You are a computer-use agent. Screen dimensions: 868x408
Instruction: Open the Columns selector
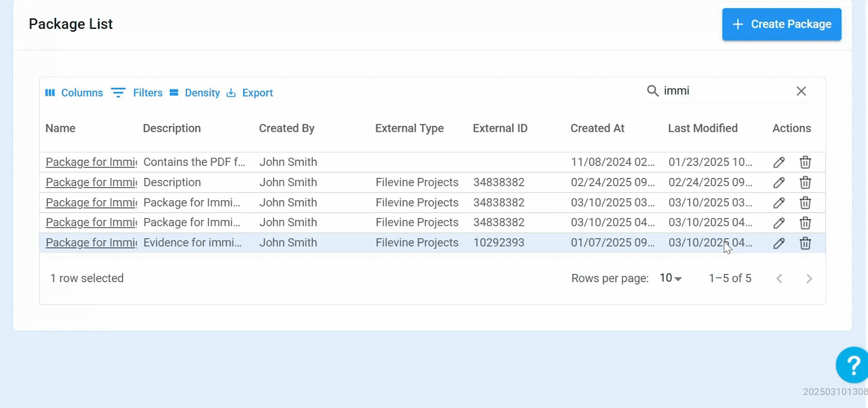(x=74, y=93)
